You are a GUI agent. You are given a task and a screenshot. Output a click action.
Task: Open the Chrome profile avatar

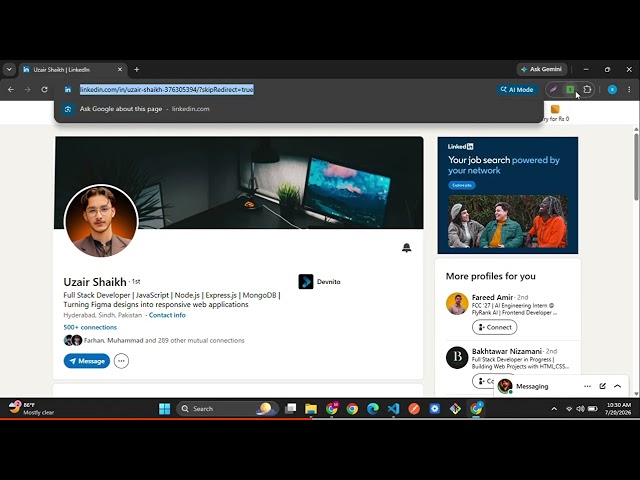coord(612,89)
